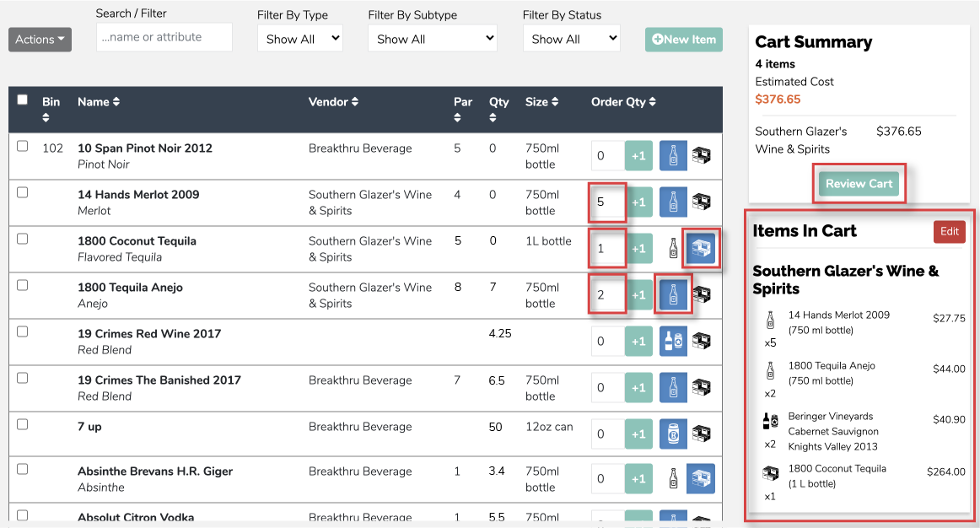Tick the 1800 Coconut Tequila row checkbox

tap(23, 239)
